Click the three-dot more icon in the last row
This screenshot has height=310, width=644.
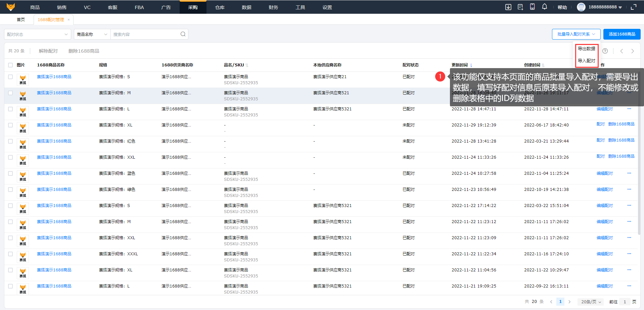[629, 286]
